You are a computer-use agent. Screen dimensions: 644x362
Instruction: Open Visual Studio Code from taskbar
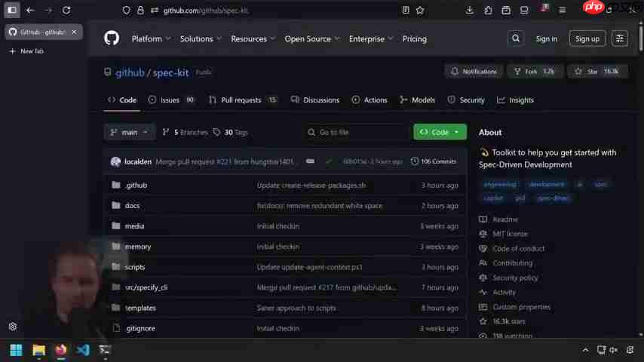click(82, 350)
